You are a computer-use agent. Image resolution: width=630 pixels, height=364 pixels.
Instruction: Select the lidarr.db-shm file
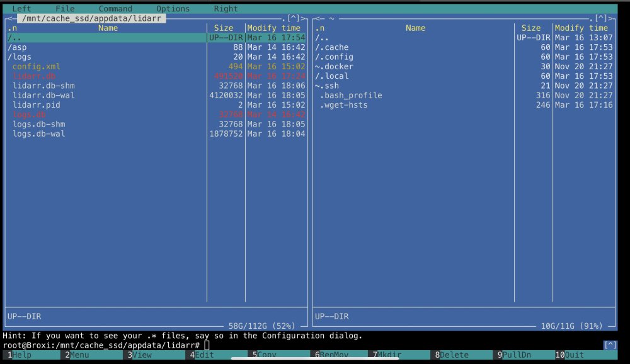click(156, 86)
